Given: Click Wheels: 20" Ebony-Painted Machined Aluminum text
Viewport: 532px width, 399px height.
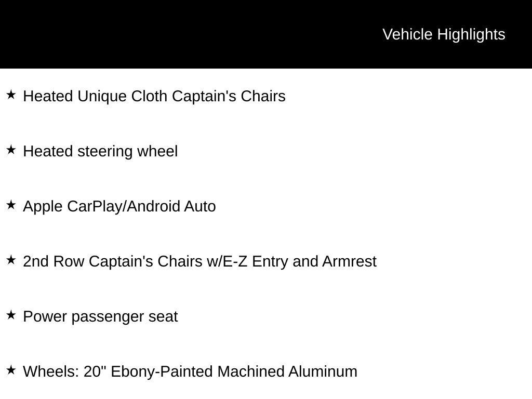Looking at the screenshot, I should coord(190,371).
